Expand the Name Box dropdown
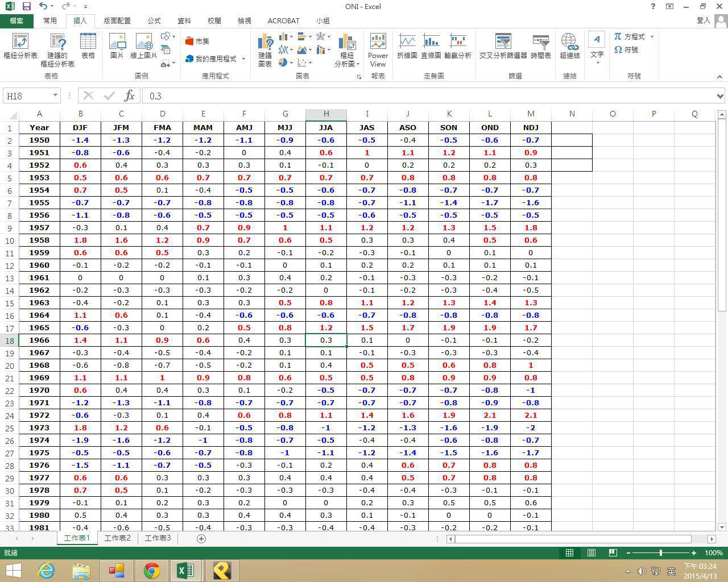 tap(55, 95)
